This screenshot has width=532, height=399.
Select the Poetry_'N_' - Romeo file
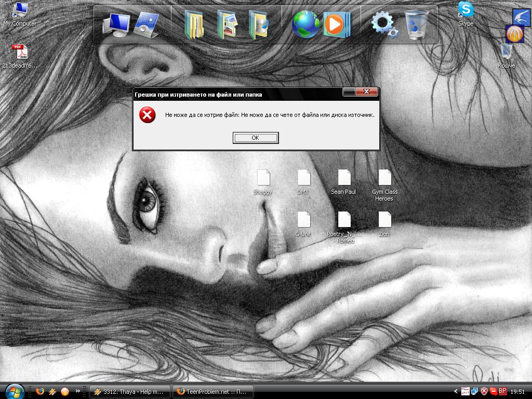[344, 228]
